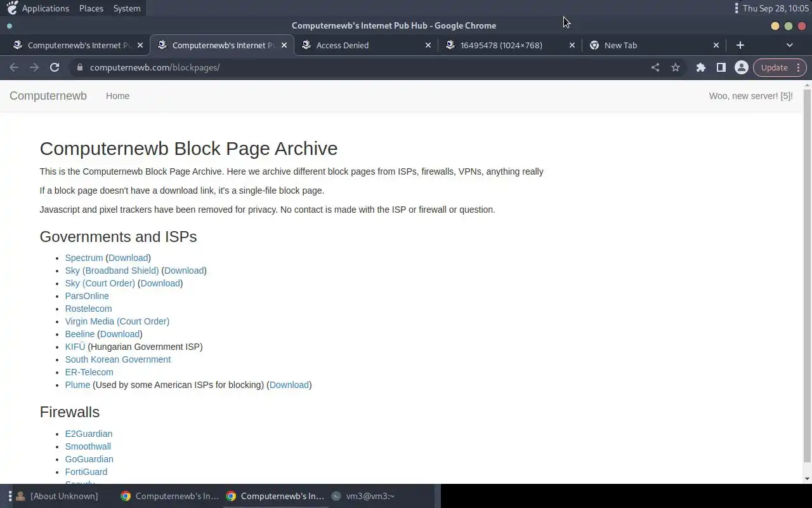Click the yellow window button in title bar
Image resolution: width=812 pixels, height=508 pixels.
(x=775, y=26)
